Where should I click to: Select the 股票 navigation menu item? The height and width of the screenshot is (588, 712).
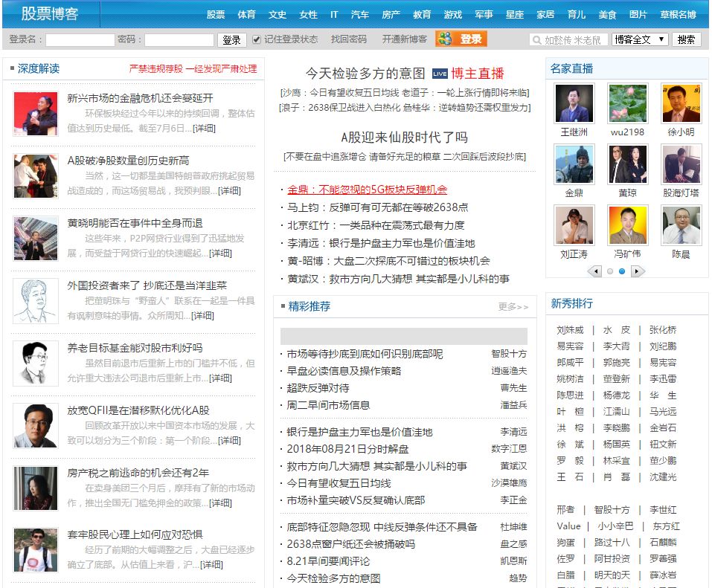[x=216, y=14]
